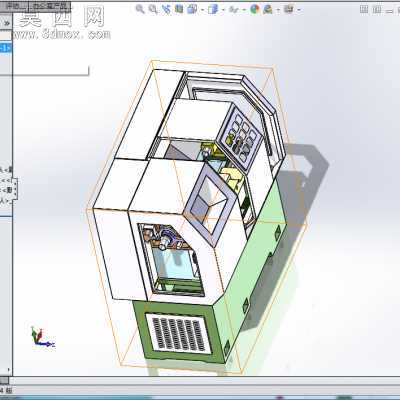Select the wider tab above the left panel
Image resolution: width=400 pixels, height=400 pixels.
tap(51, 6)
